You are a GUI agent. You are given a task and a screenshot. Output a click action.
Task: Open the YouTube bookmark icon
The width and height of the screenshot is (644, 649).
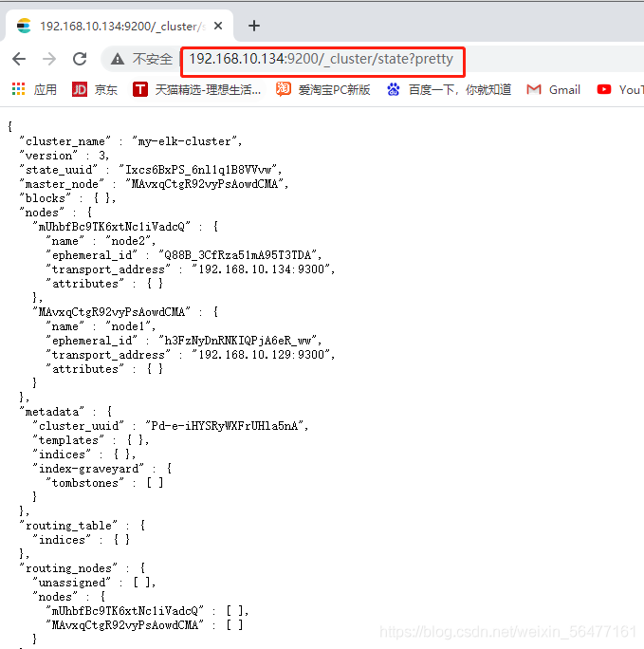point(604,89)
